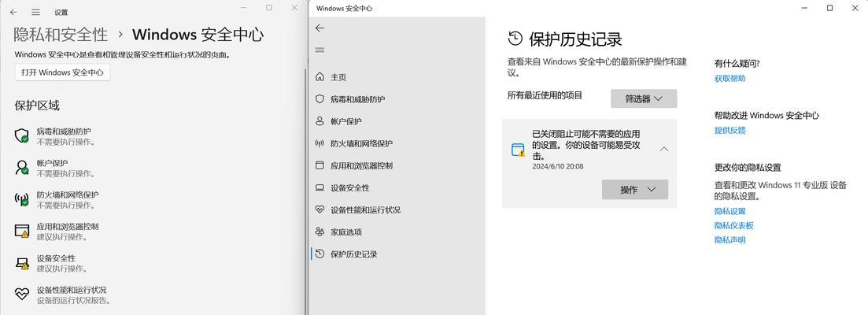The width and height of the screenshot is (868, 315).
Task: Click the warning app icon in history entry
Action: pyautogui.click(x=518, y=150)
